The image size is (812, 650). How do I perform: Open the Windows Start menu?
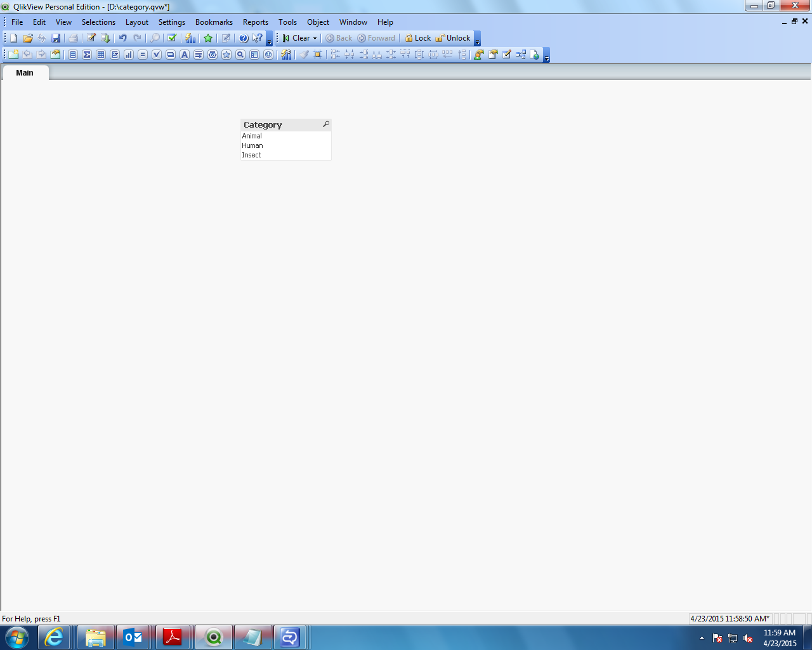16,637
